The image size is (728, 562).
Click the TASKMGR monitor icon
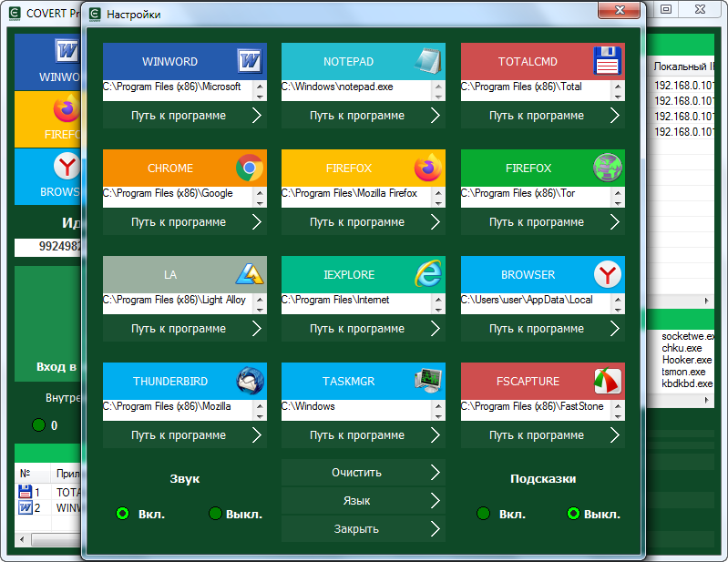coord(428,381)
